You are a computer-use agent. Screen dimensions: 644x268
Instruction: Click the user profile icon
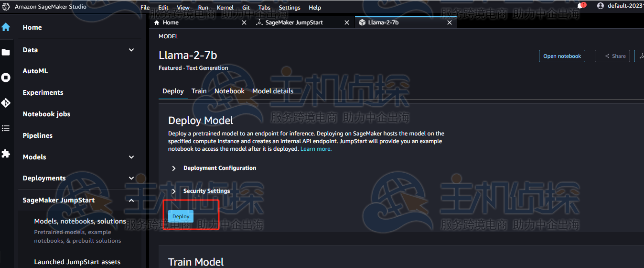(601, 6)
